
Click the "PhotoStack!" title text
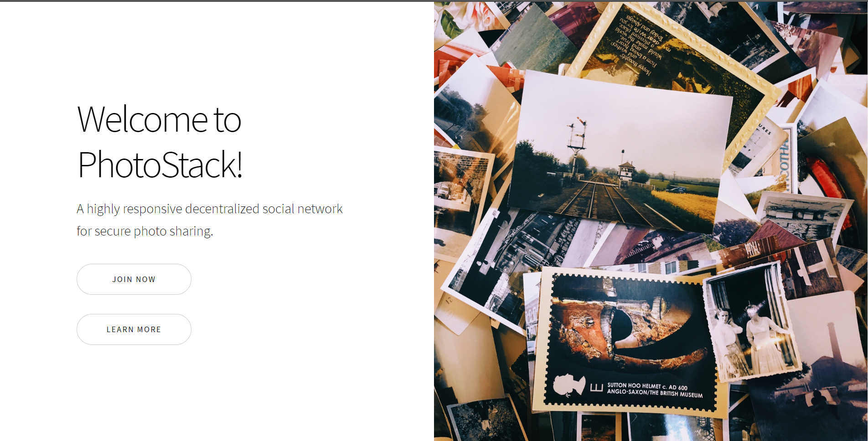160,164
